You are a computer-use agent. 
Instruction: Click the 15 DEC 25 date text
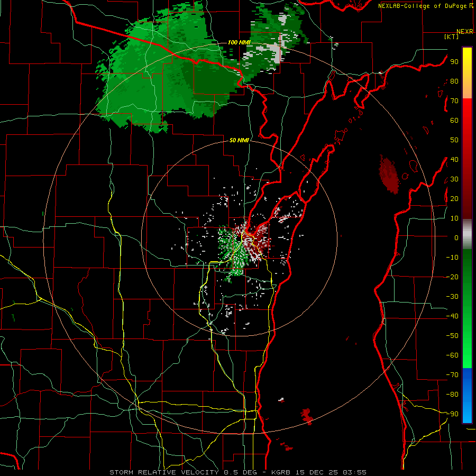click(317, 472)
